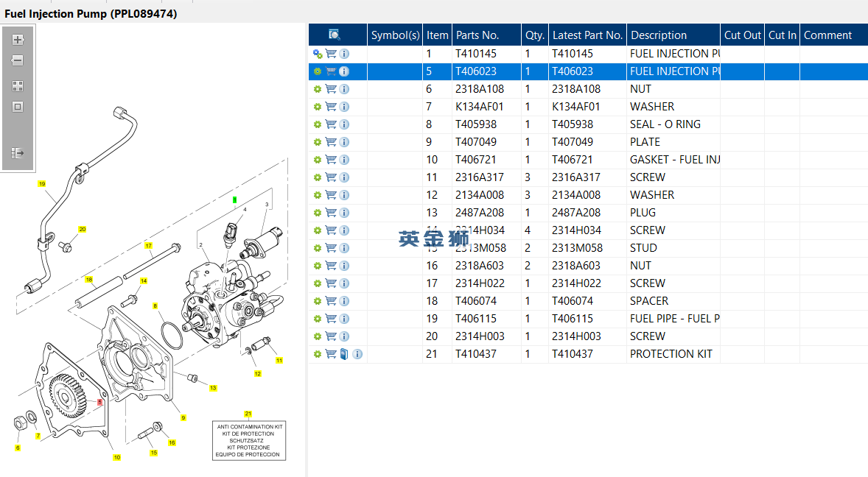The image size is (868, 477).
Task: Click the Cut Out column header
Action: click(x=742, y=35)
